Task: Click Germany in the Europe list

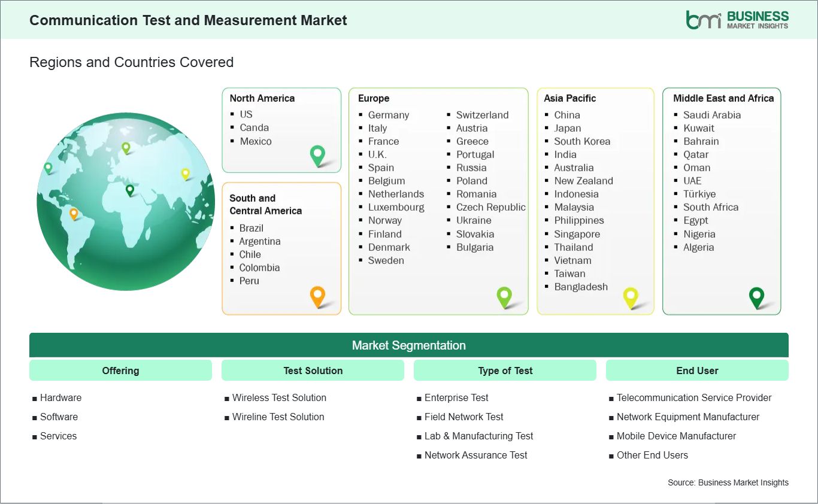Action: 388,115
